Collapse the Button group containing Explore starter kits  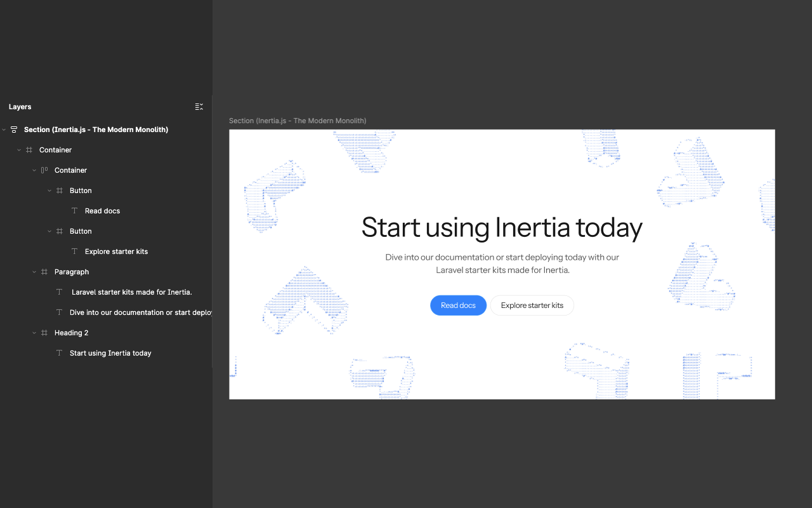coord(49,231)
